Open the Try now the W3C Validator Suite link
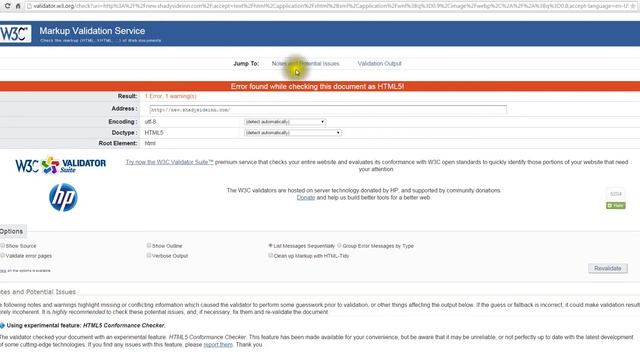 point(169,162)
